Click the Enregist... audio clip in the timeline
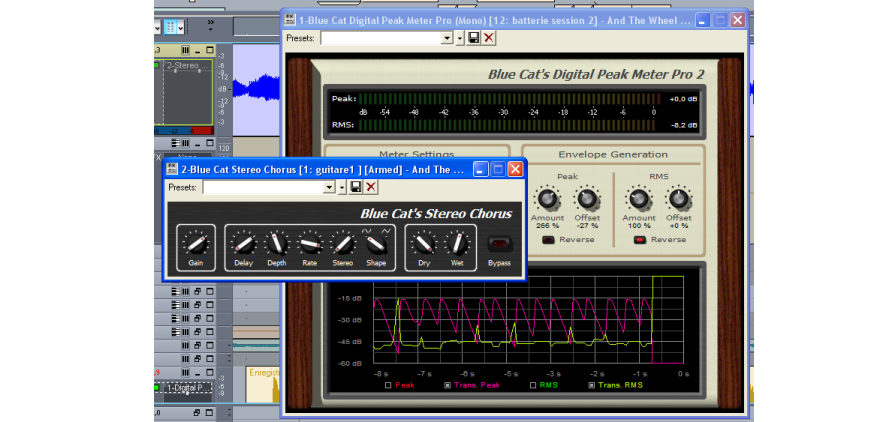Screen dimensions: 890x422 [x=264, y=385]
